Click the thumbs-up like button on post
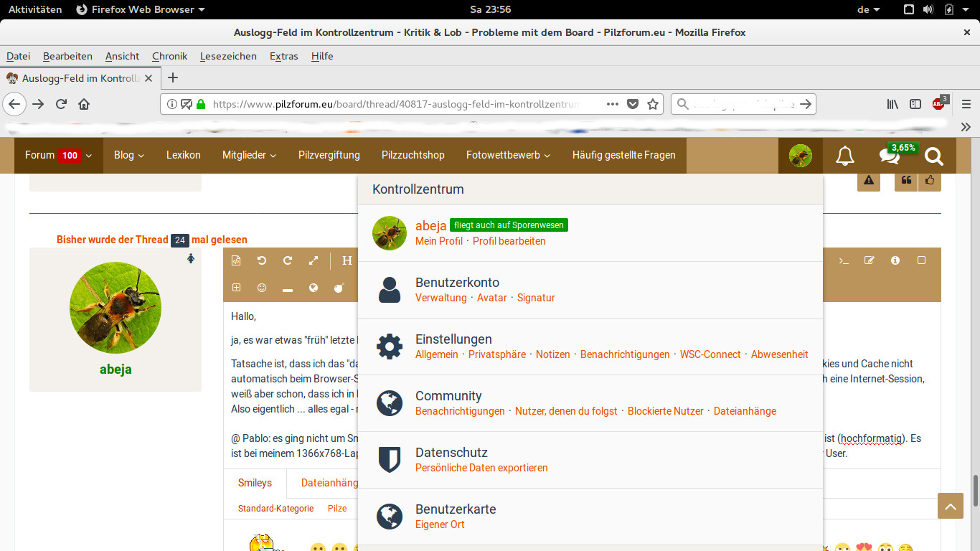This screenshot has width=980, height=551. click(x=930, y=181)
